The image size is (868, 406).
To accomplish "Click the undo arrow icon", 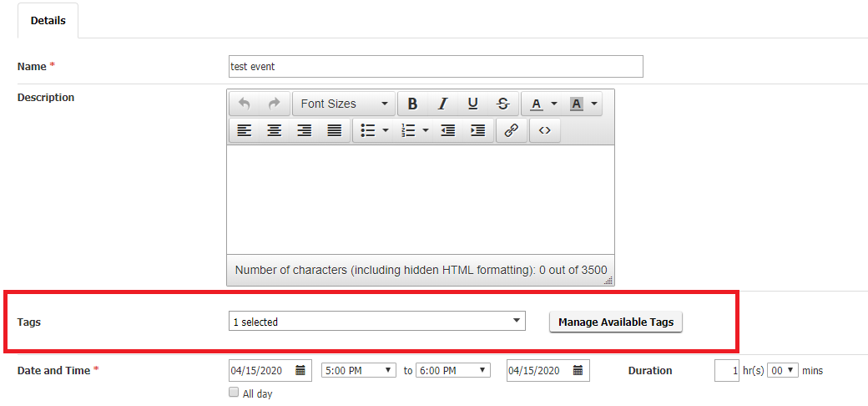I will point(244,104).
